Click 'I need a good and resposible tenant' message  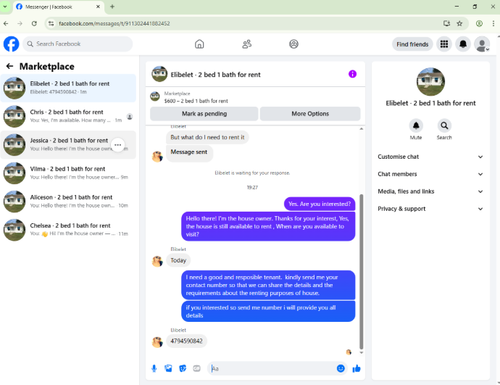coord(268,285)
